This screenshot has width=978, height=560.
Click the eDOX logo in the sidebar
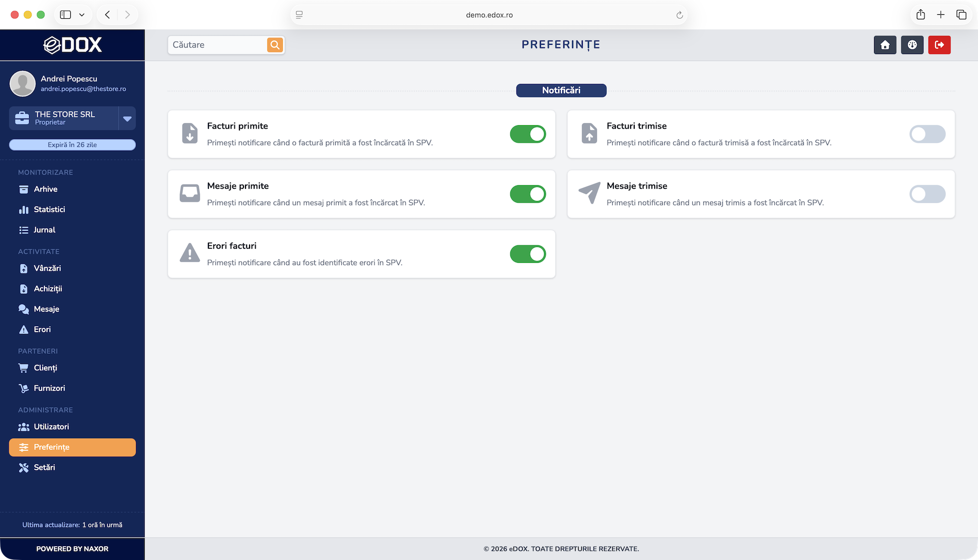(72, 45)
